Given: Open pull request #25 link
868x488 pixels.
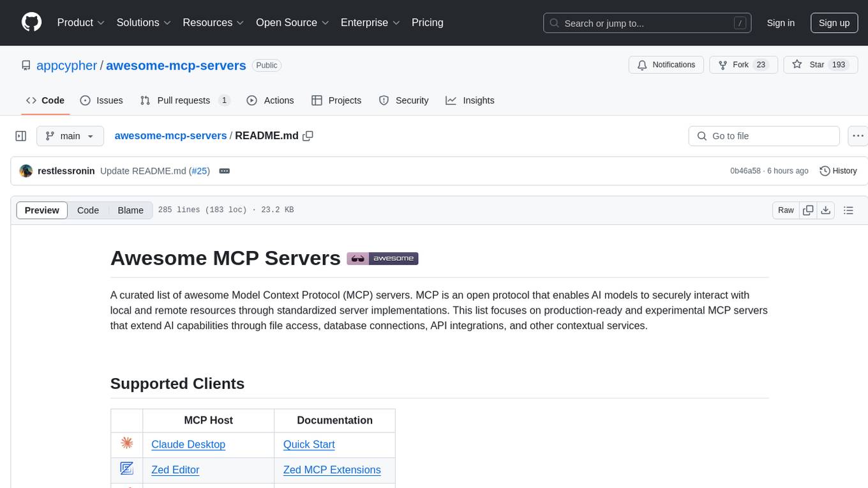Looking at the screenshot, I should click(200, 171).
